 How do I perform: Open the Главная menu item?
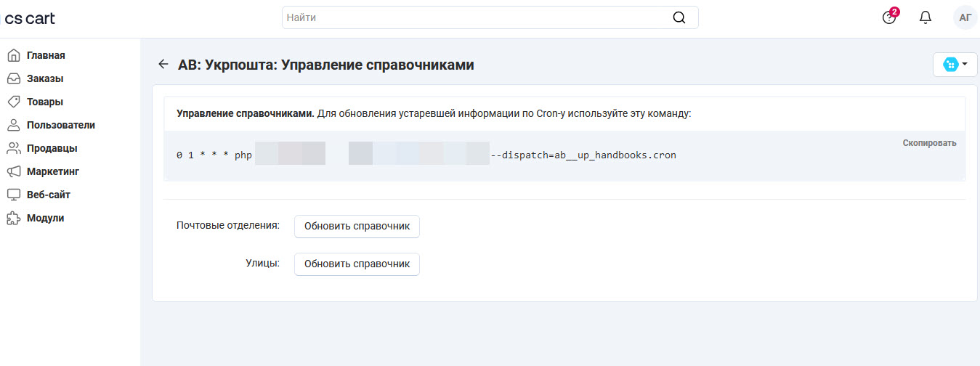click(46, 55)
